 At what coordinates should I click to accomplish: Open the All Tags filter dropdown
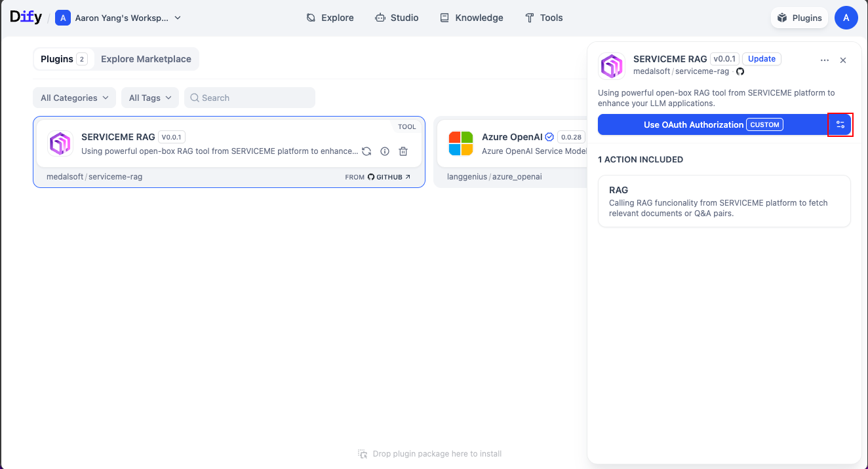click(x=150, y=98)
